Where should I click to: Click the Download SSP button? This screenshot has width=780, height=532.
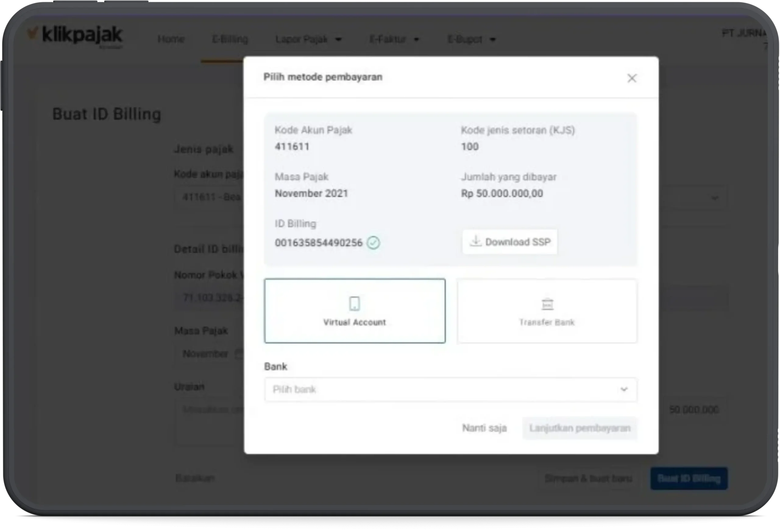[x=509, y=242]
